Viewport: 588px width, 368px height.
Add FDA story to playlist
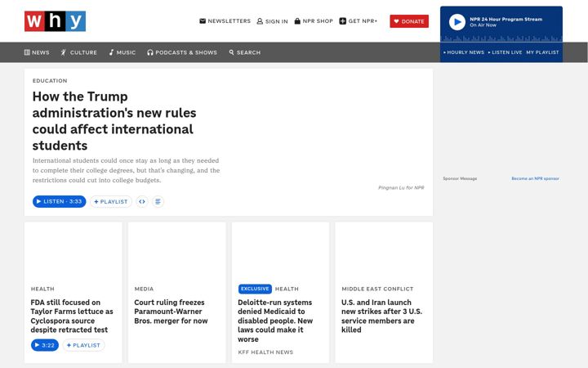(x=83, y=345)
